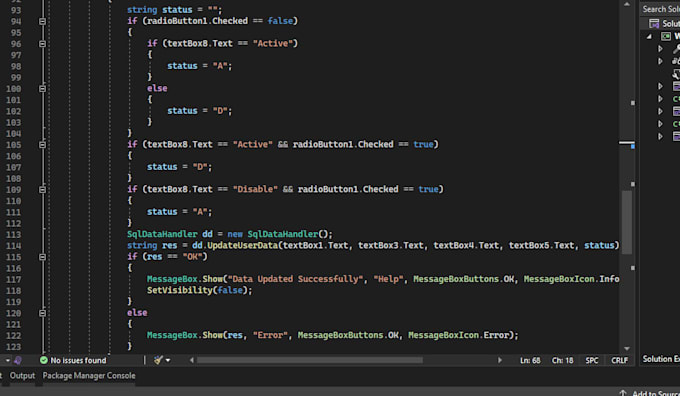Click the editor's horizontal scroll right arrow

pos(500,360)
